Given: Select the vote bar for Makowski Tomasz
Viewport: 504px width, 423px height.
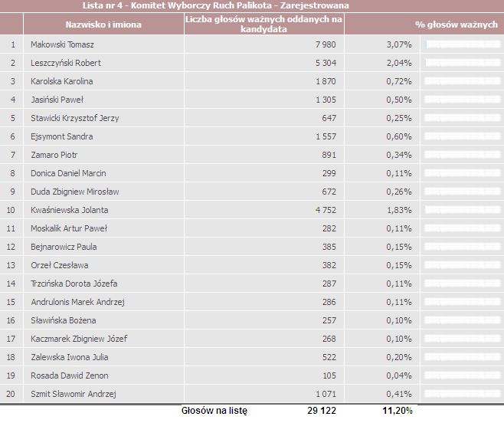Looking at the screenshot, I should pos(463,44).
